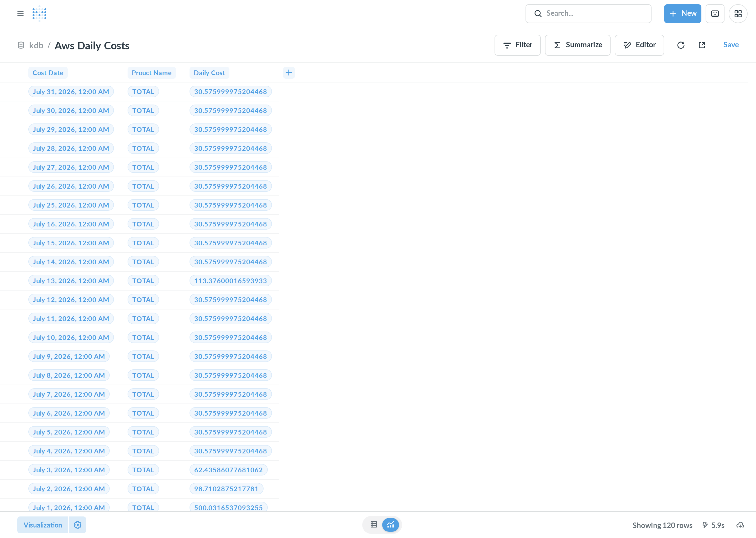Click the Showing 120 rows text

click(662, 525)
